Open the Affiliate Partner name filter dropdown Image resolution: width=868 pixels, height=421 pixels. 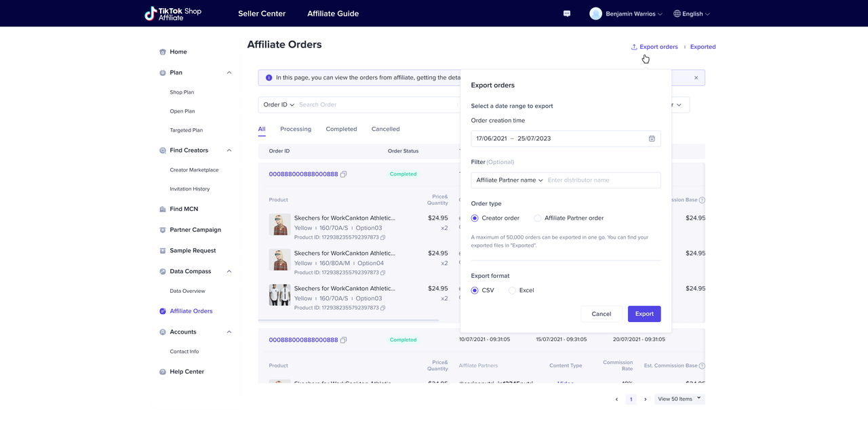(x=509, y=180)
